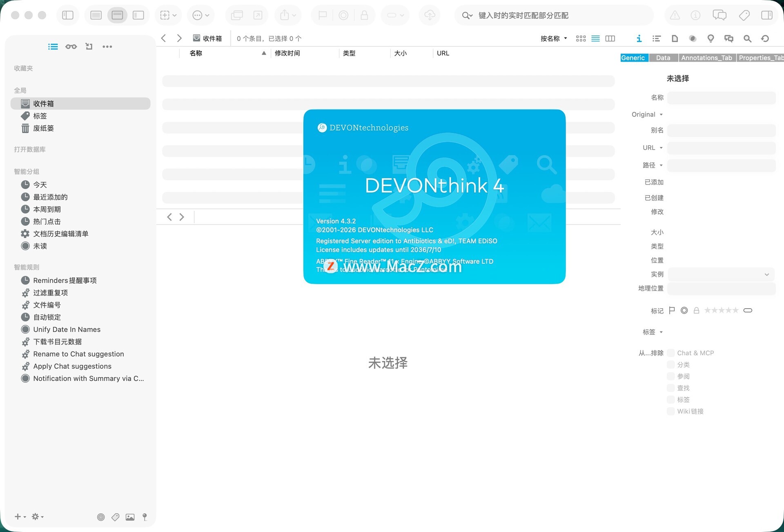
Task: Toggle the Chat & MCP exclude checkbox
Action: pos(671,353)
